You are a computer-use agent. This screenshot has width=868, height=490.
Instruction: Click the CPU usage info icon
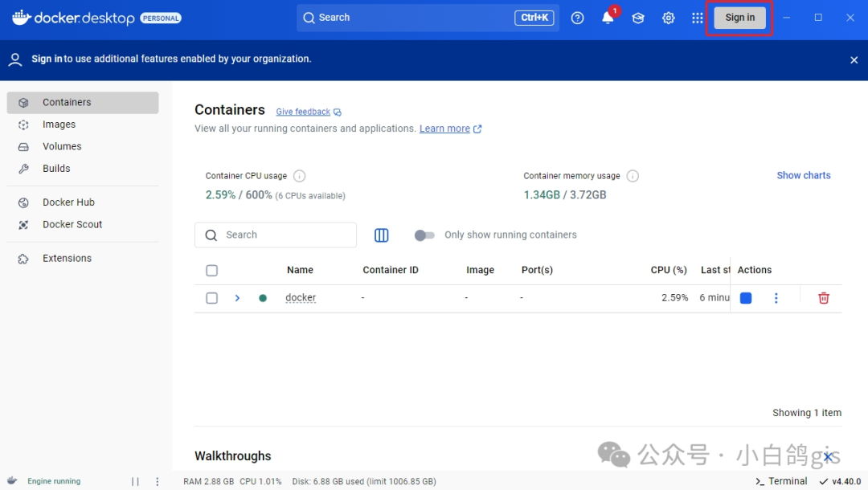[x=300, y=176]
